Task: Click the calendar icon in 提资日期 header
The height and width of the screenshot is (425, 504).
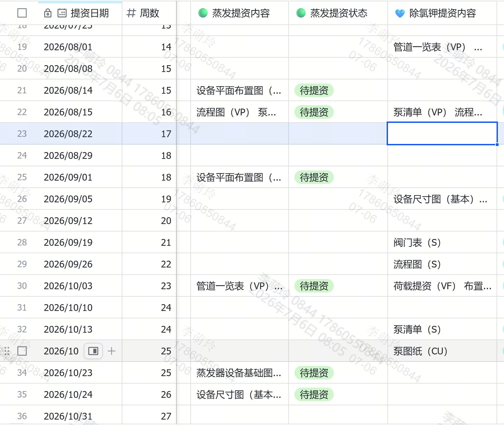Action: coord(62,13)
